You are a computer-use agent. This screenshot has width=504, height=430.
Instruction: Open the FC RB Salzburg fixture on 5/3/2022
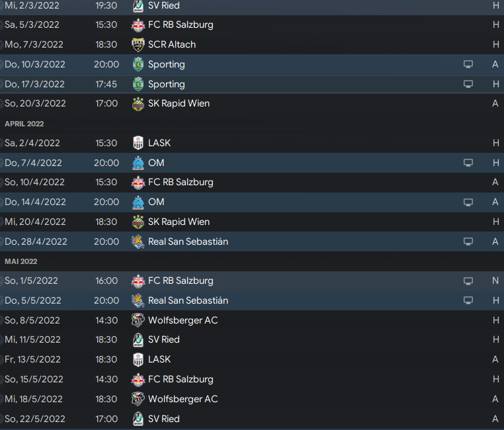(x=252, y=24)
